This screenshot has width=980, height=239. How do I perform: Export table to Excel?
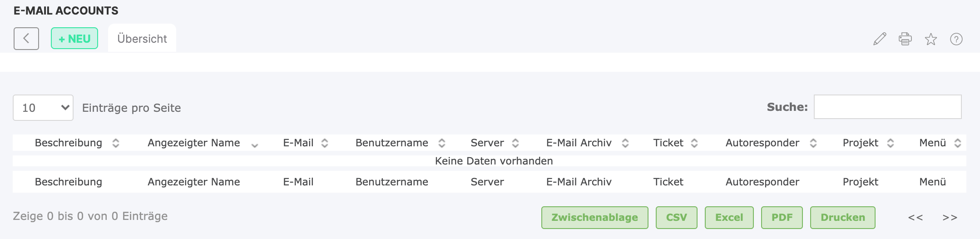(729, 218)
